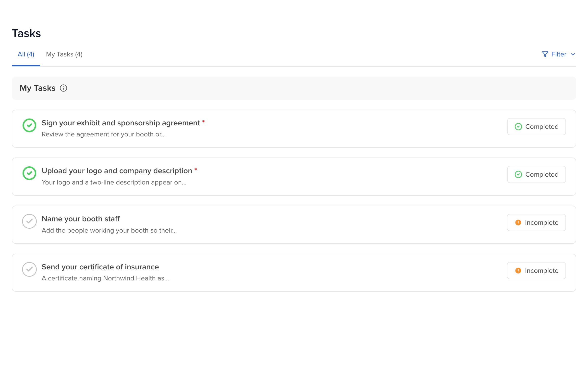Viewport: 588px width, 368px height.
Task: Expand the Filter dropdown chevron
Action: pyautogui.click(x=573, y=54)
